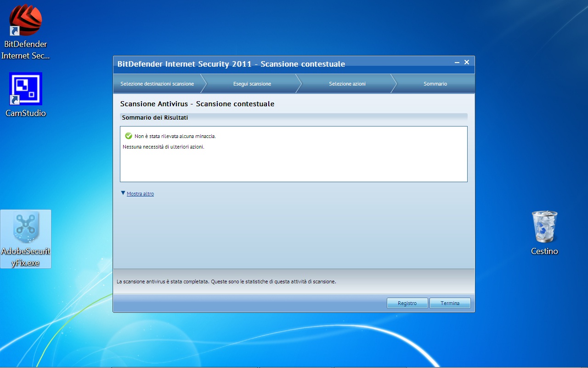The height and width of the screenshot is (368, 588).
Task: Go to Selezione destinazioni scansione step
Action: pyautogui.click(x=157, y=84)
